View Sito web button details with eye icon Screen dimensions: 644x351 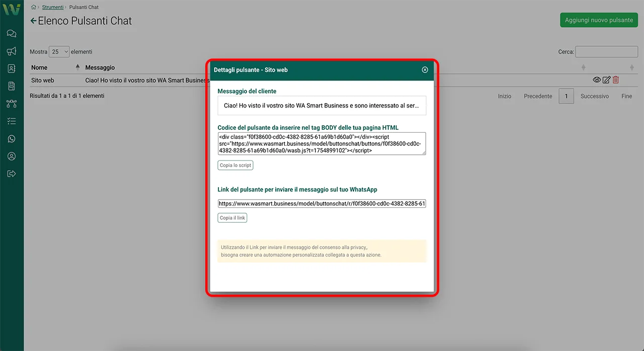(597, 80)
